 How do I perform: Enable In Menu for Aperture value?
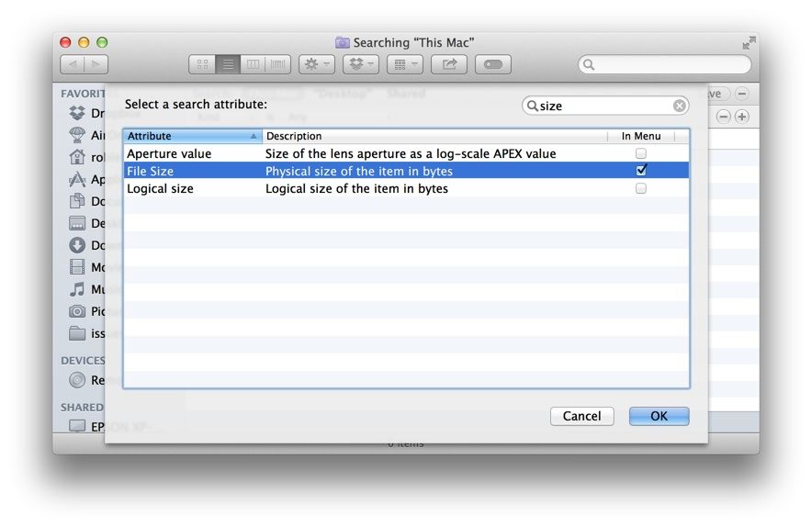click(641, 153)
